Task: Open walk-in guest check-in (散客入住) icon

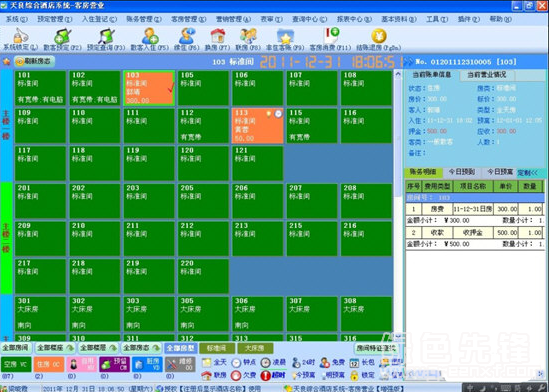Action: [x=150, y=36]
